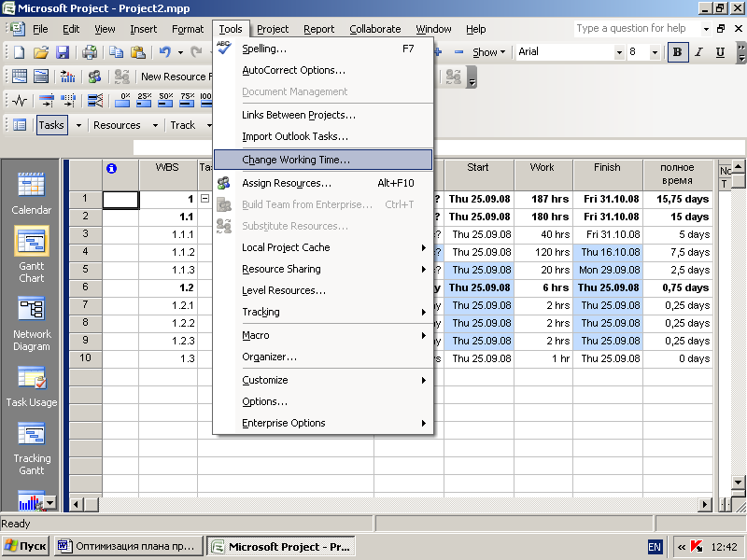Expand the View Bar more views arrow
Image resolution: width=747 pixels, height=560 pixels.
click(x=49, y=502)
